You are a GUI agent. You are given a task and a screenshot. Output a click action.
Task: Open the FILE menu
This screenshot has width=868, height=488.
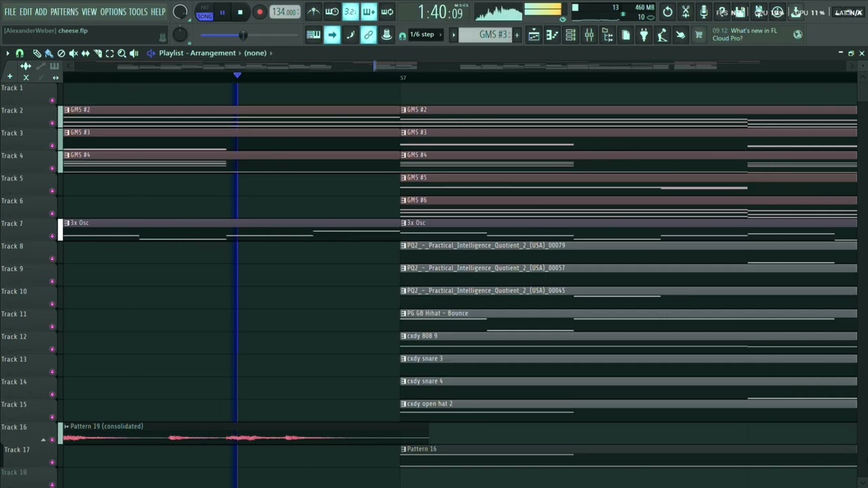pos(10,12)
